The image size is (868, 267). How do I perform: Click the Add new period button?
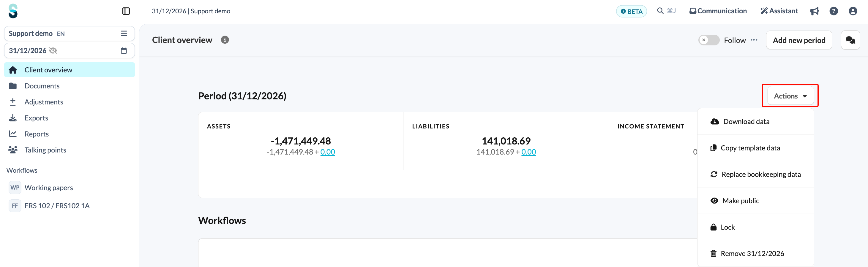click(799, 40)
